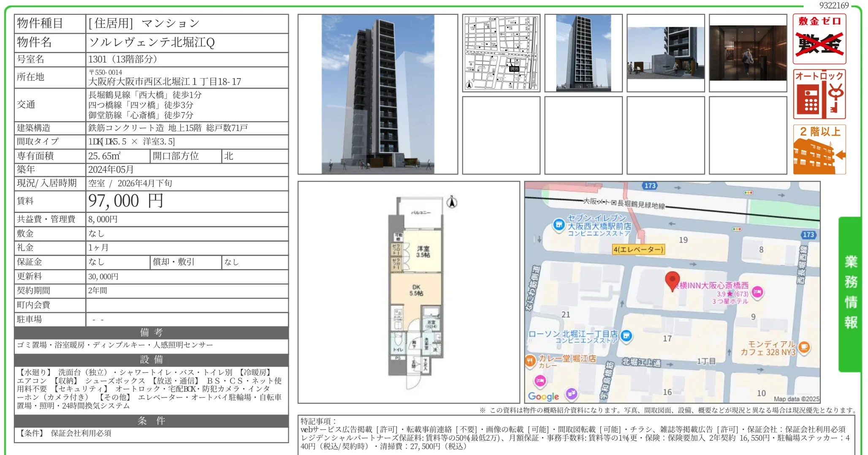Click the オートロック auto-lock badge icon
The width and height of the screenshot is (868, 455).
coord(819,94)
